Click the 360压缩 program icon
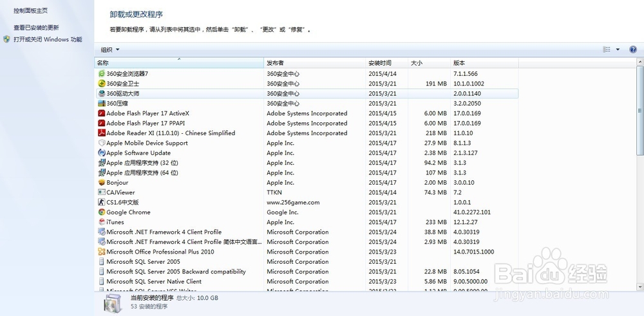This screenshot has height=316, width=644. [x=102, y=104]
